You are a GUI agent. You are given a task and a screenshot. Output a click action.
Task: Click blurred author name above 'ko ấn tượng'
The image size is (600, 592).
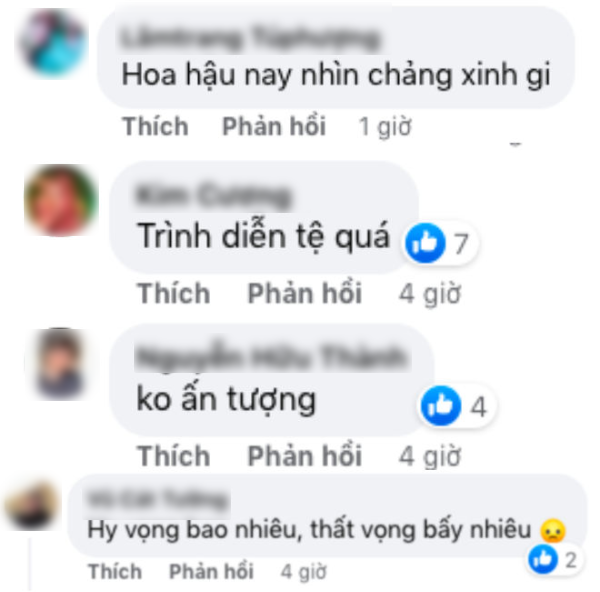click(x=272, y=357)
